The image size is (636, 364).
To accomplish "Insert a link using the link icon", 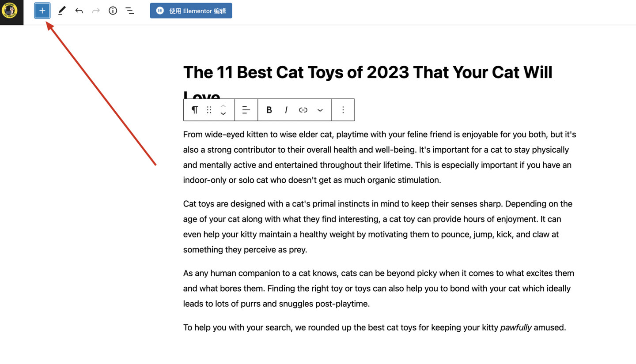I will [x=303, y=110].
